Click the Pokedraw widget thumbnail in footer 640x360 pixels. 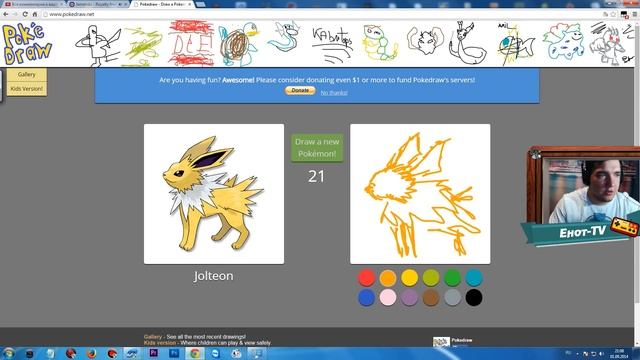click(441, 342)
